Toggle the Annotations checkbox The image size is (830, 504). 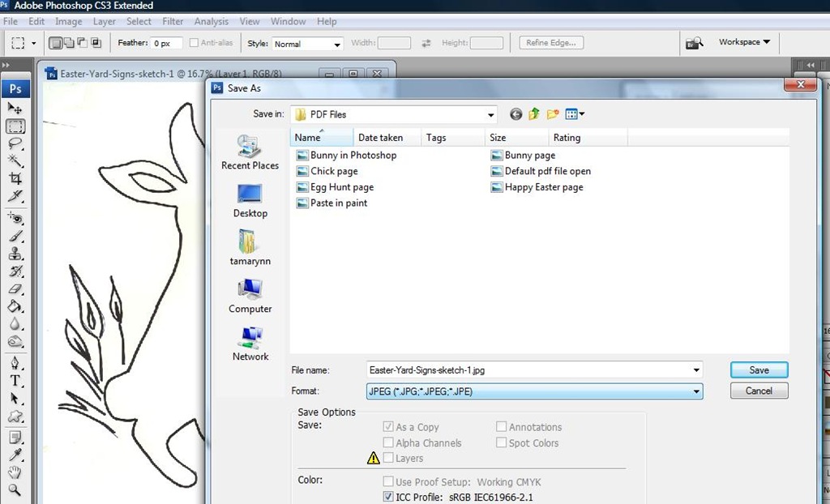coord(501,427)
